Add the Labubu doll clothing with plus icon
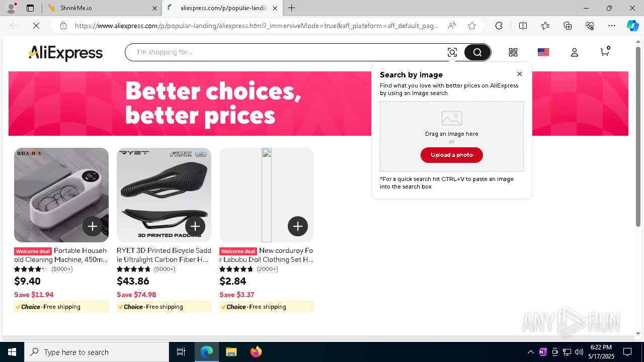This screenshot has height=362, width=644. pos(298,226)
